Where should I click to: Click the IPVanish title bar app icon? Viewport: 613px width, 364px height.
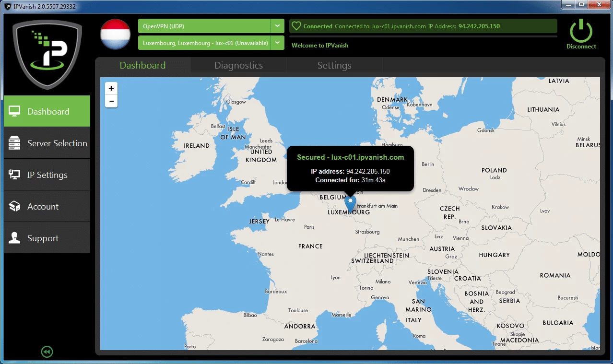point(8,6)
